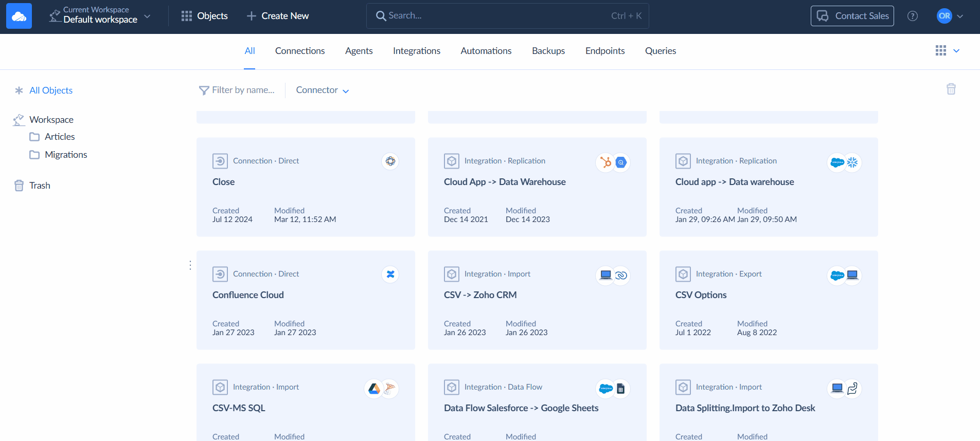The width and height of the screenshot is (980, 441).
Task: Open the Connector filter dropdown
Action: [x=323, y=90]
